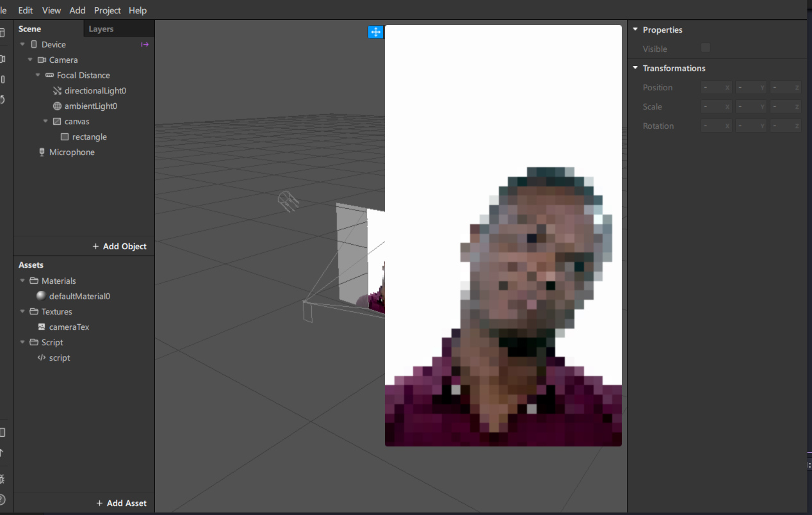
Task: Collapse the Camera tree node
Action: 30,60
